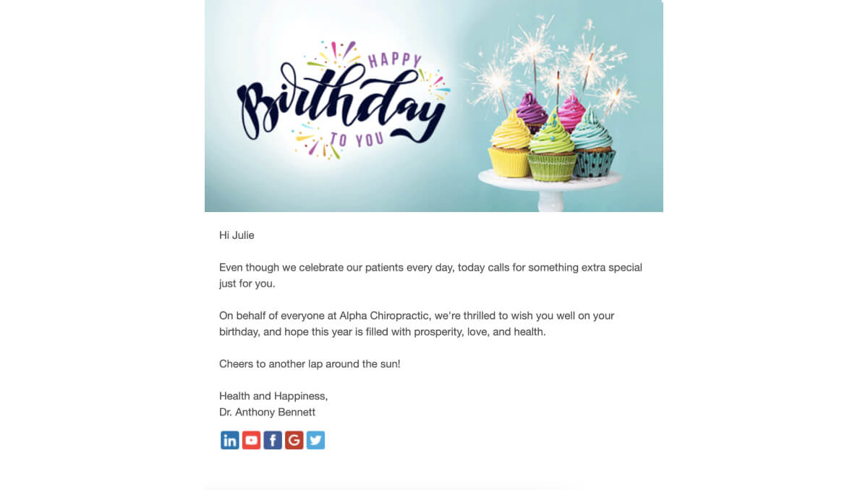This screenshot has width=868, height=490.
Task: Click the Twitter bird icon
Action: coord(315,440)
